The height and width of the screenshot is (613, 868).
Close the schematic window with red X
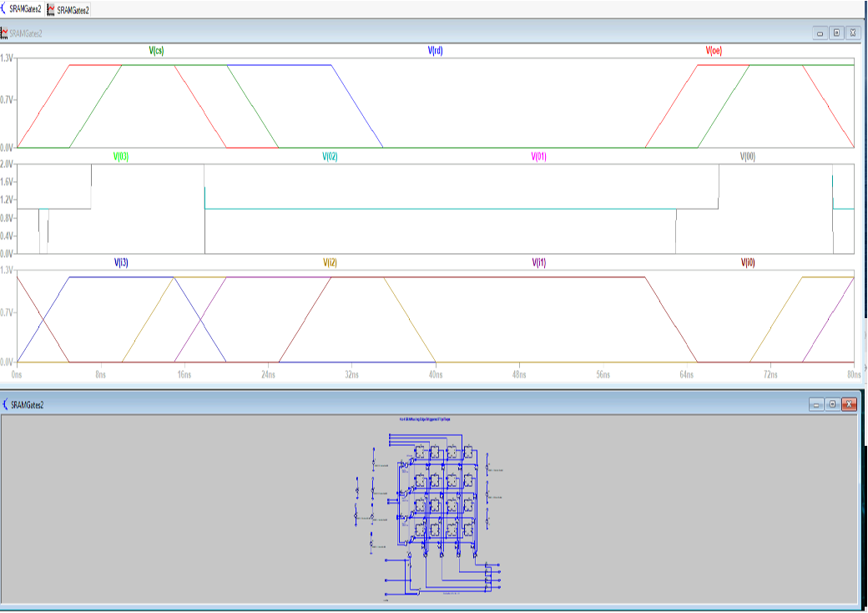[850, 404]
